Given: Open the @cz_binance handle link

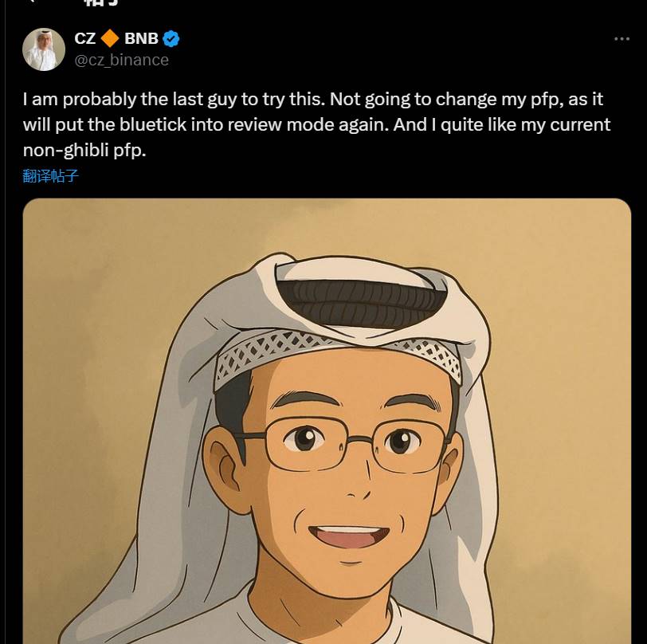Looking at the screenshot, I should point(121,60).
